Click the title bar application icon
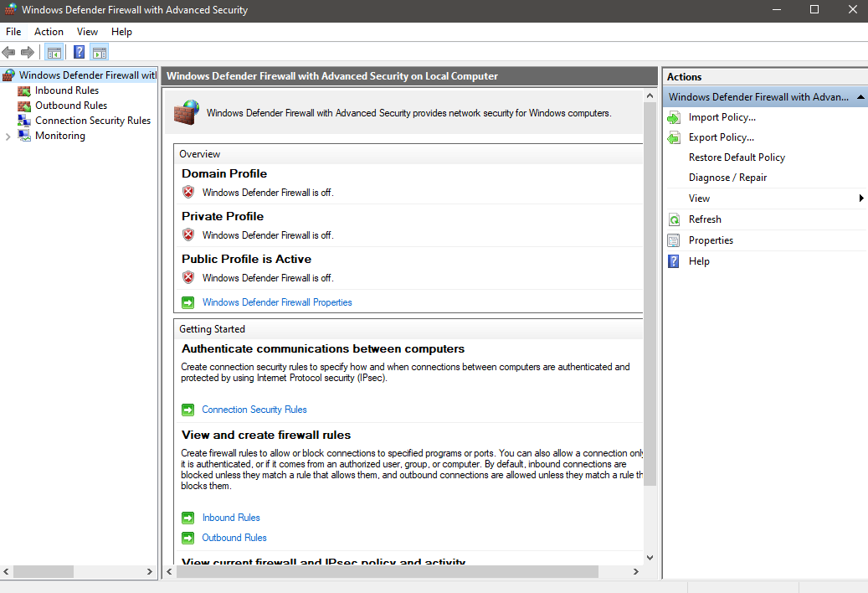This screenshot has height=593, width=868. pos(11,9)
